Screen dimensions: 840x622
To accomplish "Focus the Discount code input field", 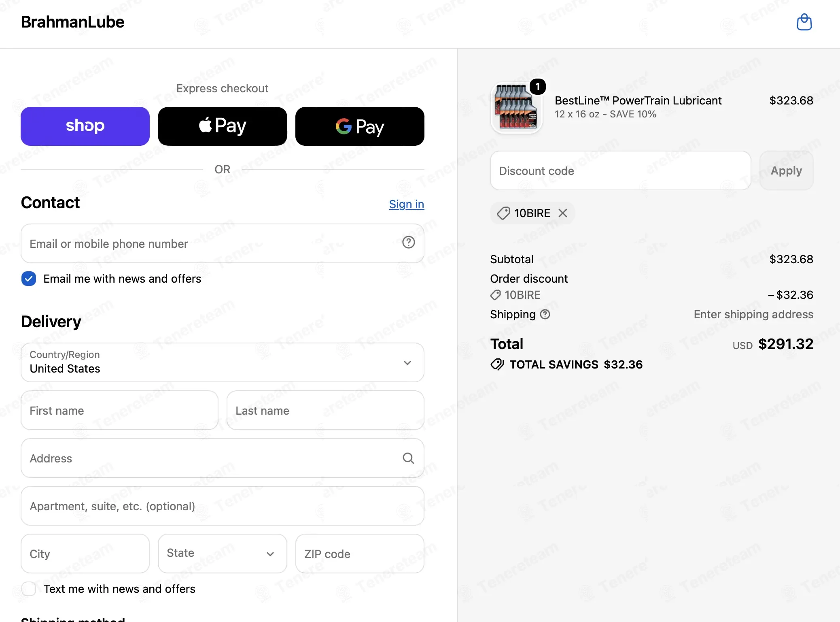I will [x=620, y=171].
